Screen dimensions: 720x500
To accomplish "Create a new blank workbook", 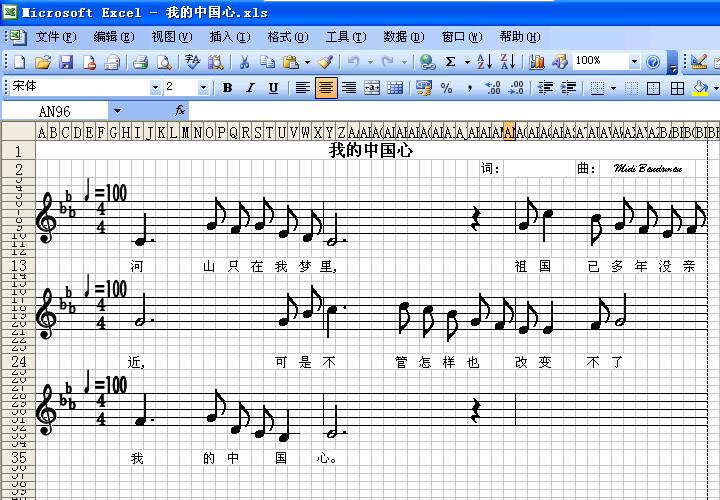I will (20, 62).
